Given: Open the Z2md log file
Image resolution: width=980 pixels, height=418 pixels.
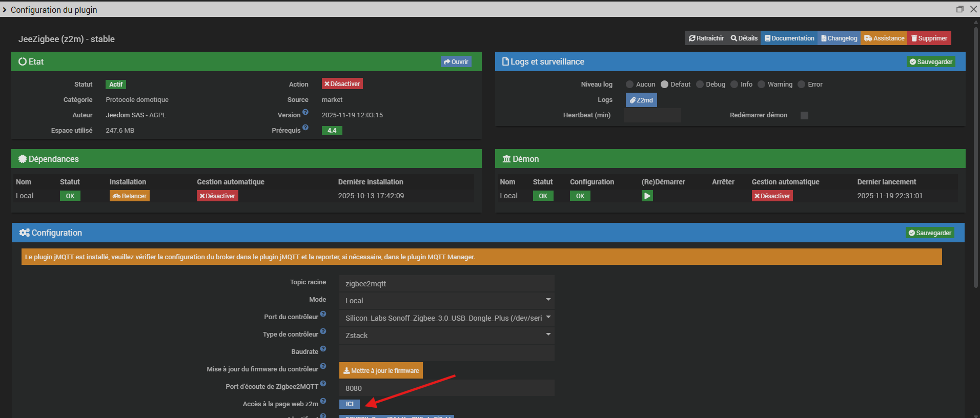Looking at the screenshot, I should 641,100.
